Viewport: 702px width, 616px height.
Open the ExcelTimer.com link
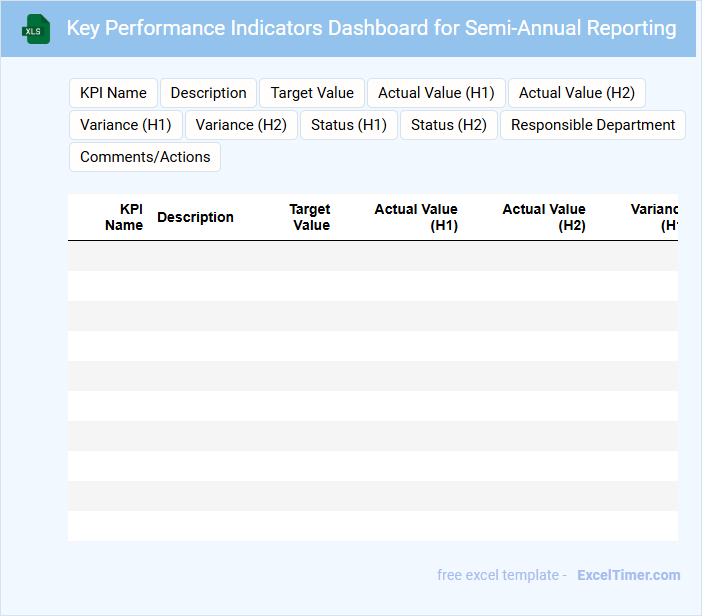point(628,575)
